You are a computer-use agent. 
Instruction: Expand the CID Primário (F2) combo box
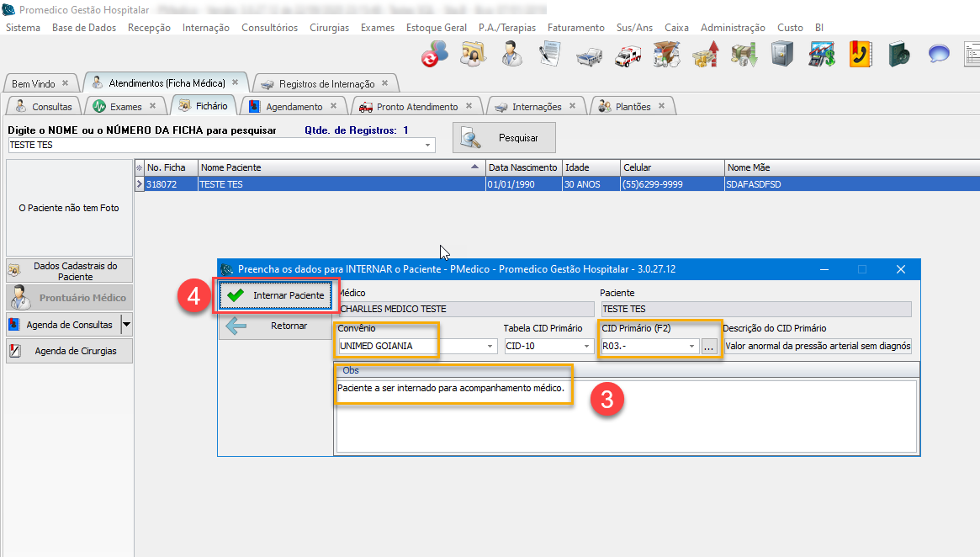point(691,346)
